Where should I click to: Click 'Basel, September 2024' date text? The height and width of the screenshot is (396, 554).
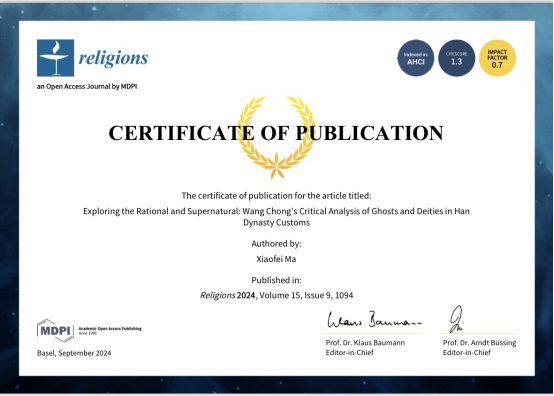point(74,353)
